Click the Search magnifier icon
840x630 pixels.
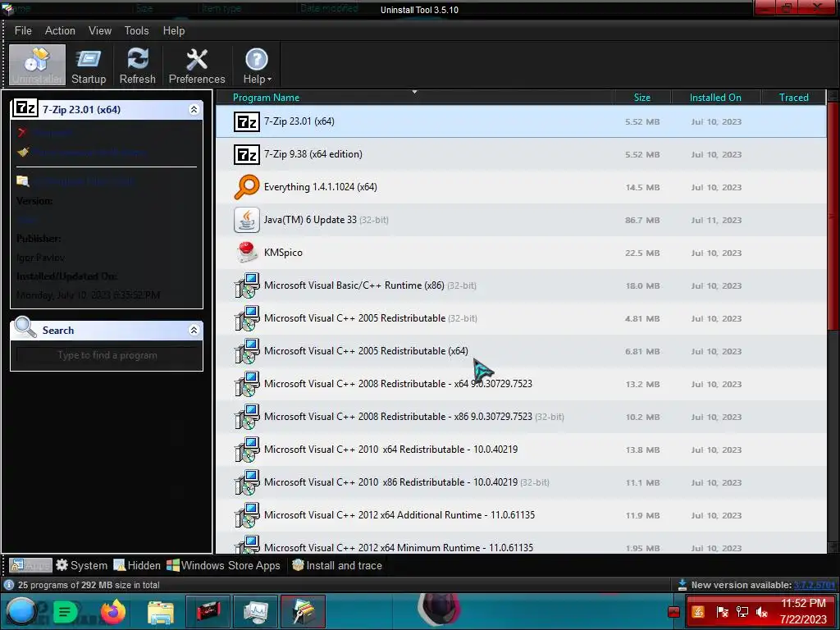[x=25, y=327]
